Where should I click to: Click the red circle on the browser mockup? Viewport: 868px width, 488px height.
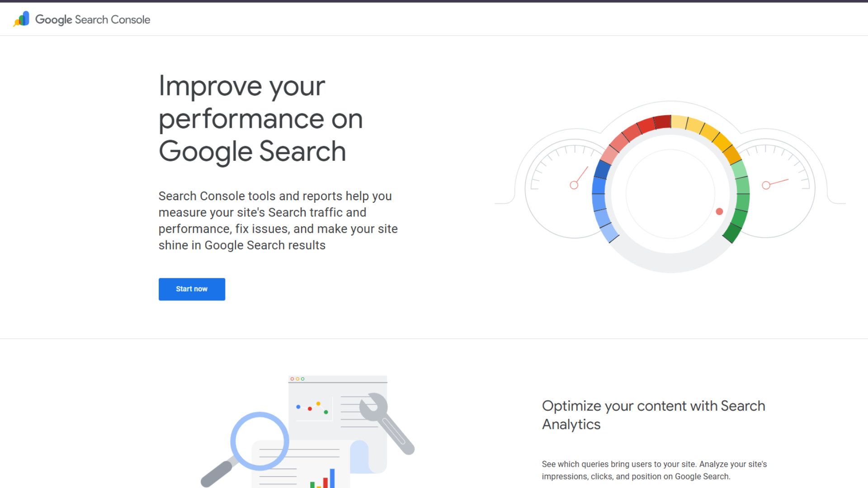pyautogui.click(x=292, y=379)
